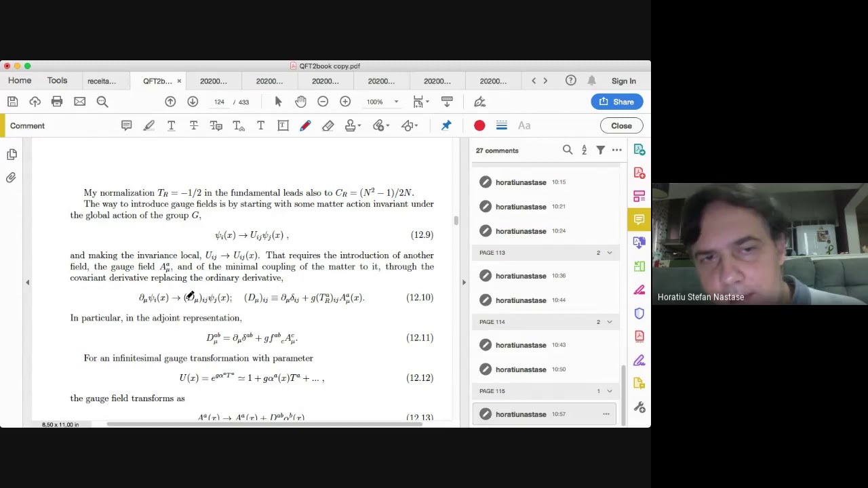Add a text box annotation
The width and height of the screenshot is (868, 488).
click(283, 125)
